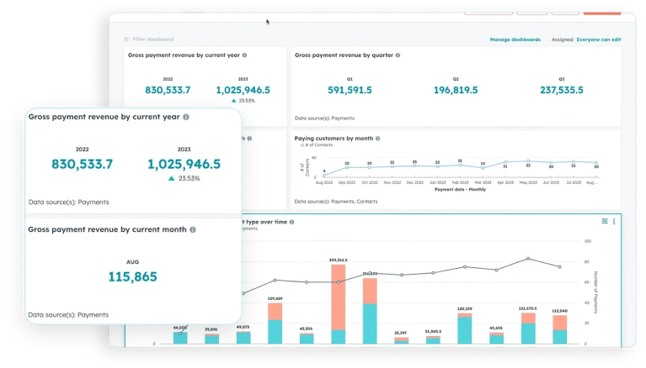
Task: Click the 'Dec 2022' axis label
Action: coord(415,182)
